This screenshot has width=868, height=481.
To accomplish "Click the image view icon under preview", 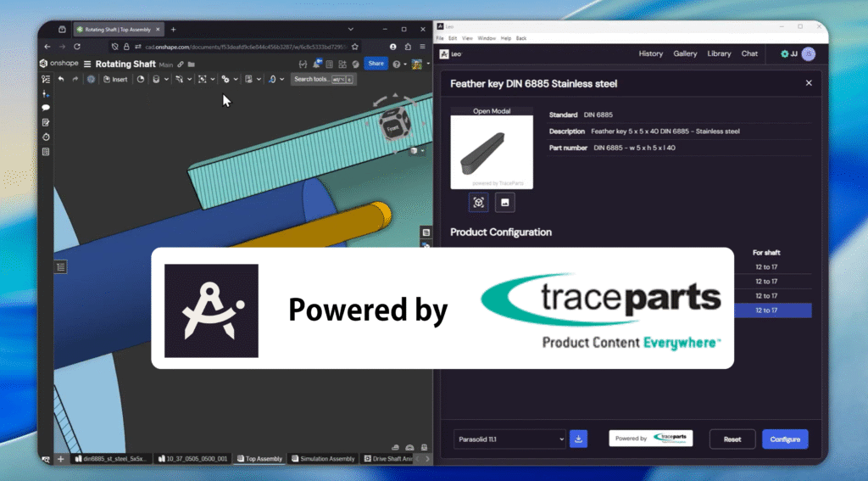I will (504, 203).
